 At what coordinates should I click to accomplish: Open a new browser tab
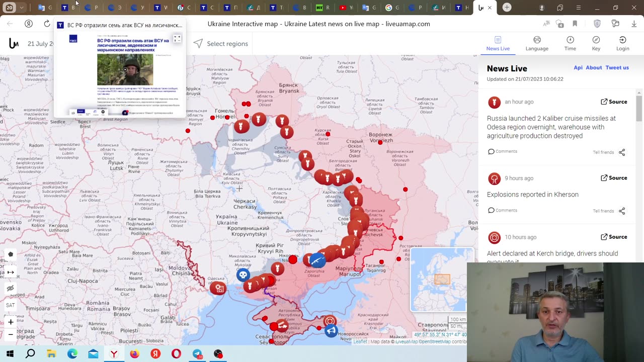(x=507, y=7)
